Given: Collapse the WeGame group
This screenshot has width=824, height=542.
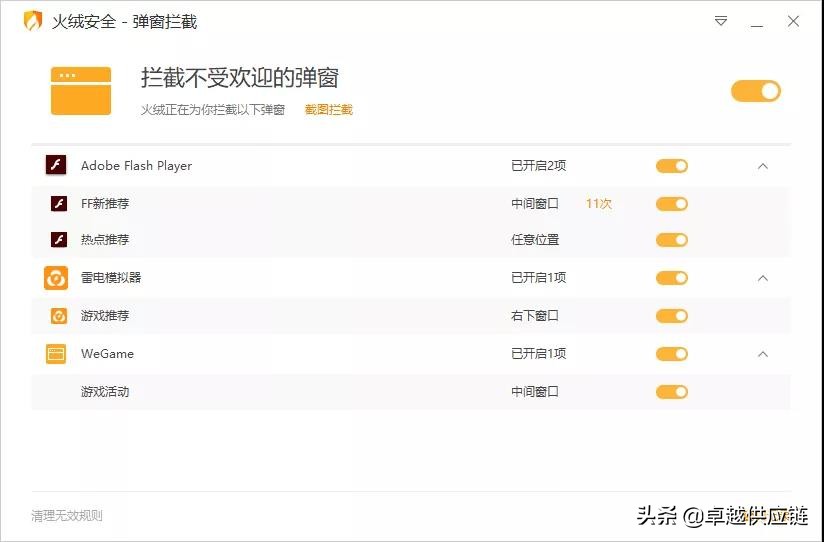Looking at the screenshot, I should pyautogui.click(x=763, y=354).
